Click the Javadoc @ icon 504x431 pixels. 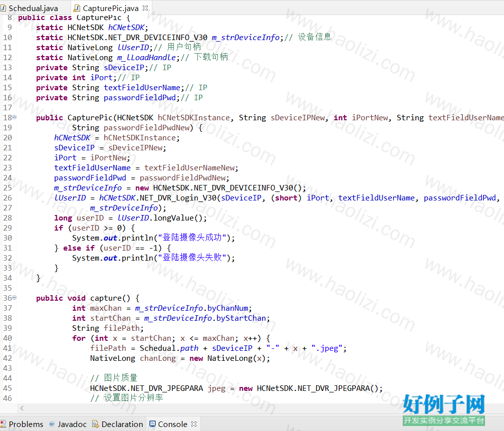52,424
